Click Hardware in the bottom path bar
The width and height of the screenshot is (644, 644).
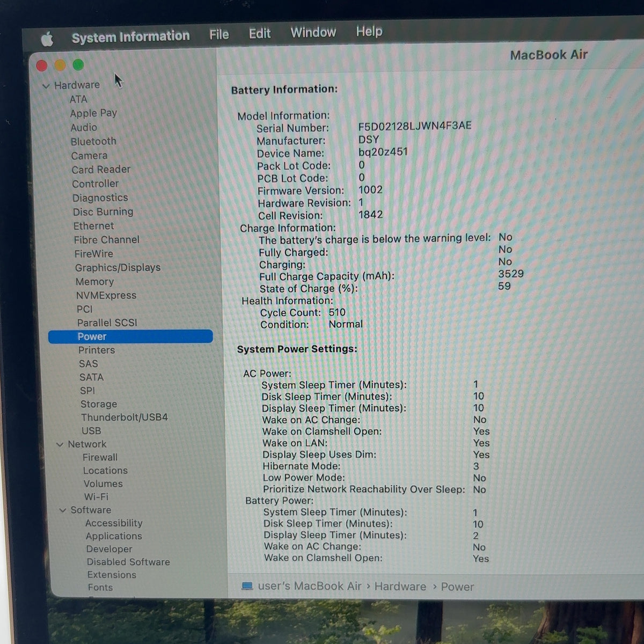(400, 587)
